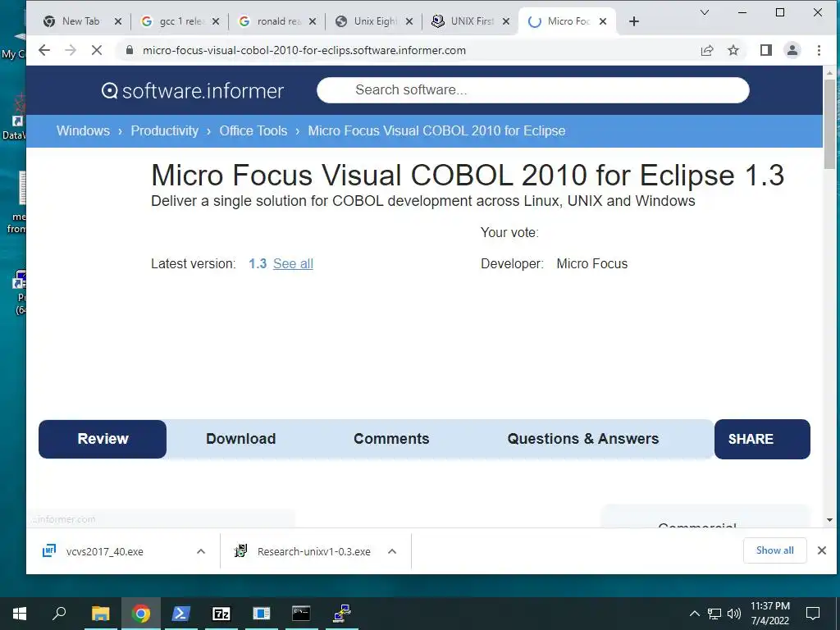Close the gcc 1 release tab
840x630 pixels.
coord(216,21)
